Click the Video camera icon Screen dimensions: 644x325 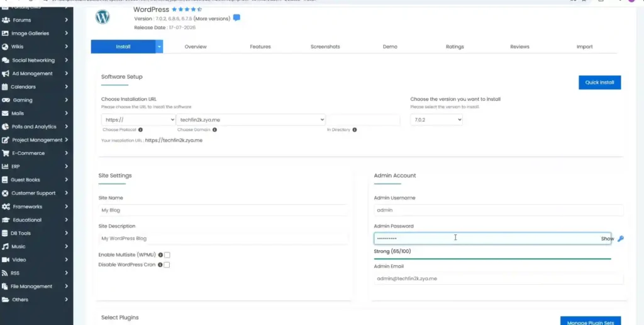5,259
